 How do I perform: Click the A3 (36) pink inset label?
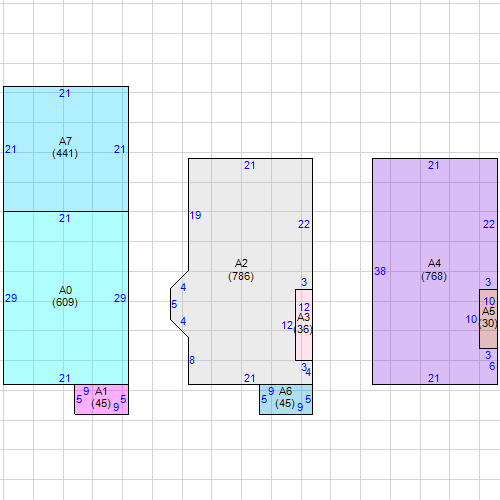pos(303,323)
